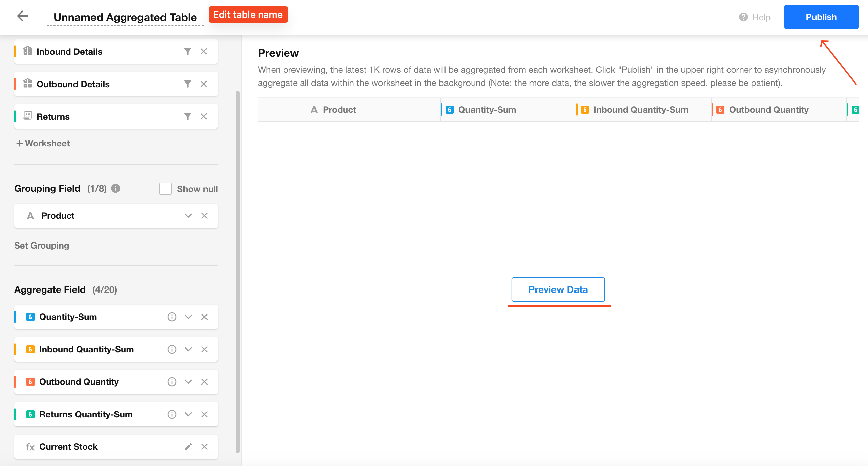Show info for Returns Quantity-Sum field

point(172,414)
